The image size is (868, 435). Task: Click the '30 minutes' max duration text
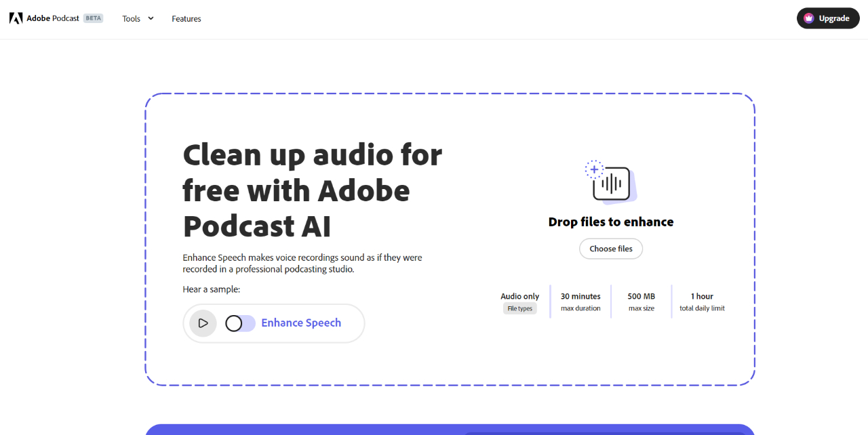coord(580,296)
